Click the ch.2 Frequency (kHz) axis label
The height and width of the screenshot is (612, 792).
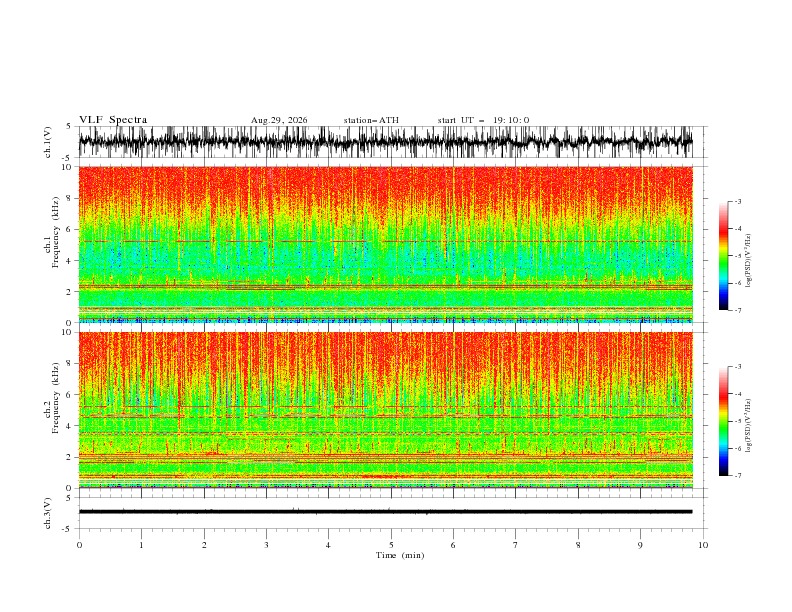click(x=52, y=410)
